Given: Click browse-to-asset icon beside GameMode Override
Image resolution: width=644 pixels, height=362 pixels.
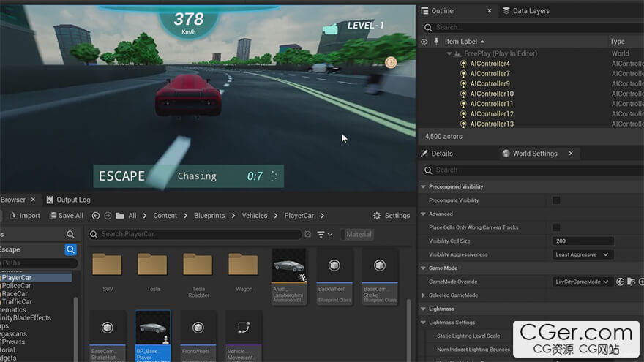Looking at the screenshot, I should (x=632, y=282).
